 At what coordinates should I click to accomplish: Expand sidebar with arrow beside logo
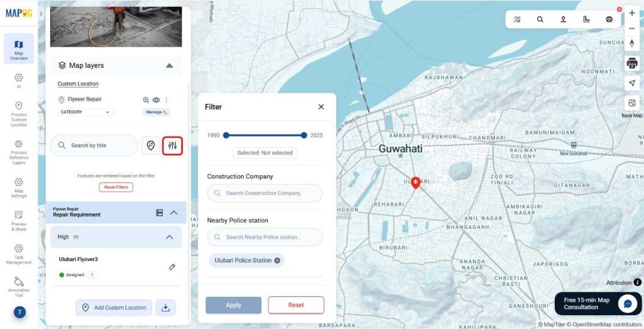click(x=41, y=14)
